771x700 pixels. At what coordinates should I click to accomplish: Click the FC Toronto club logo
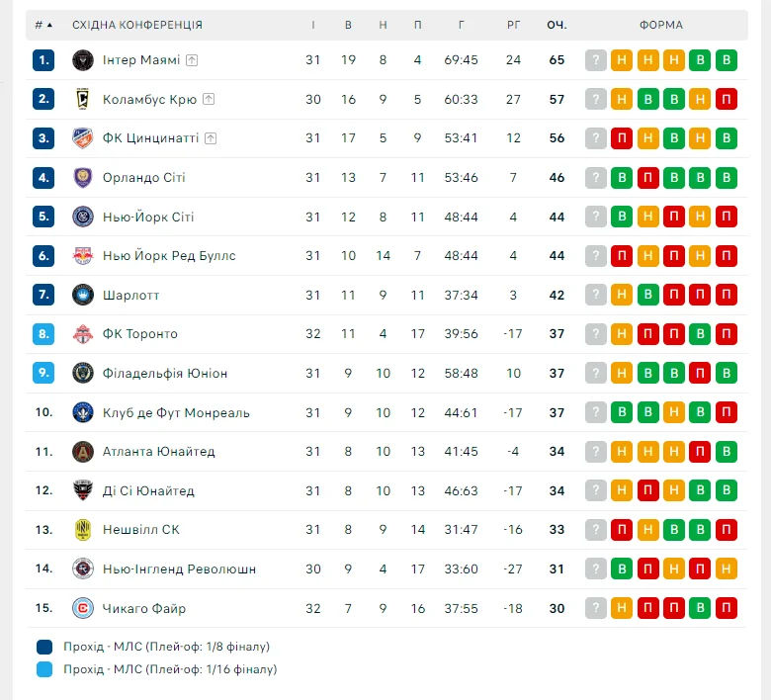[83, 334]
